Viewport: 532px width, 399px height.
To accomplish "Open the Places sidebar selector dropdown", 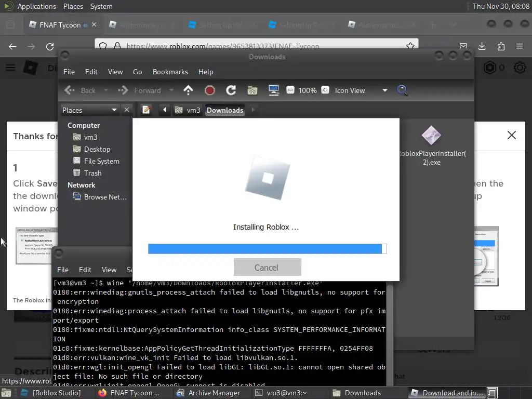I will (89, 110).
